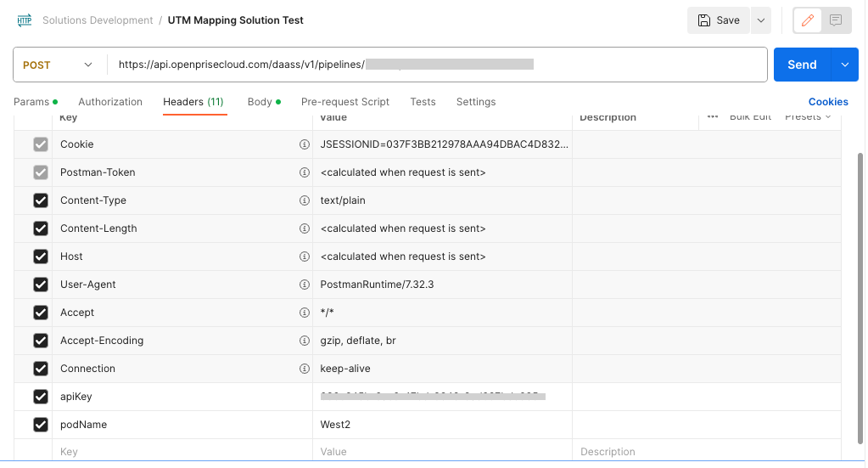
Task: Open the comments icon
Action: (836, 20)
